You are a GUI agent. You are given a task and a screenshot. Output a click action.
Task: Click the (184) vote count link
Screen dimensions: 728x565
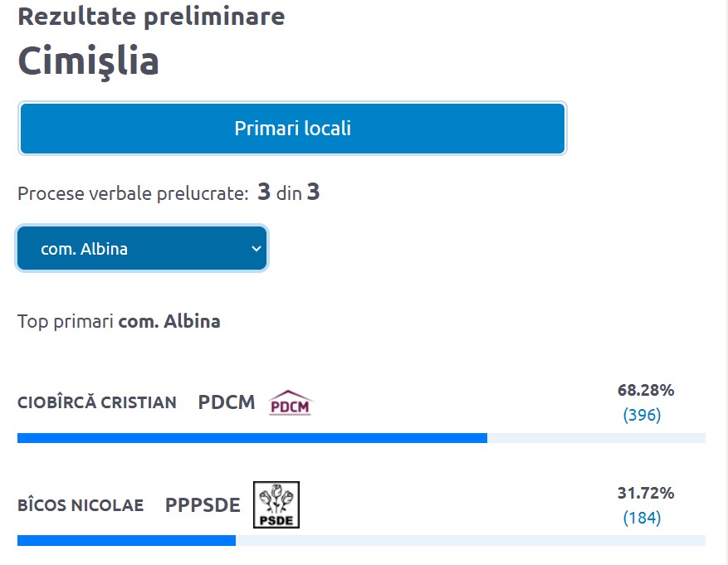click(x=642, y=518)
